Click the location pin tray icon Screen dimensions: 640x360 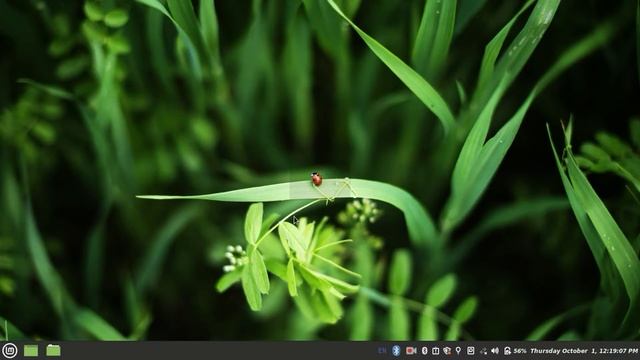tap(458, 351)
